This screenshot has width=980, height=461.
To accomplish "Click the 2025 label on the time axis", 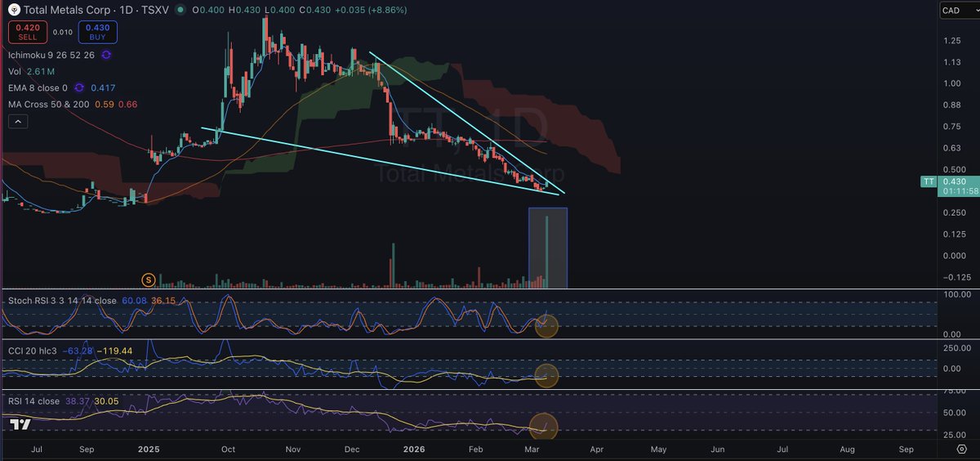I will click(149, 449).
